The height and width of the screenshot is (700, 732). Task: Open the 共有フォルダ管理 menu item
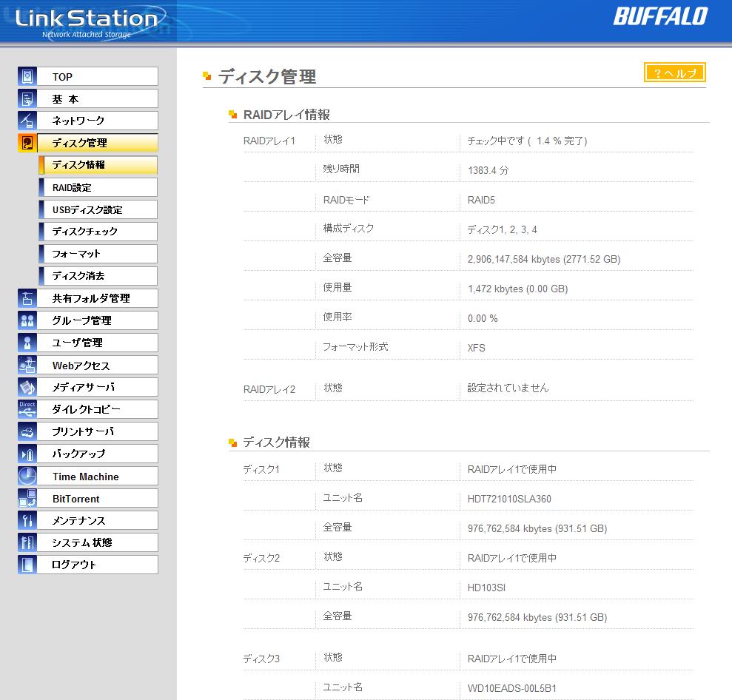[98, 298]
